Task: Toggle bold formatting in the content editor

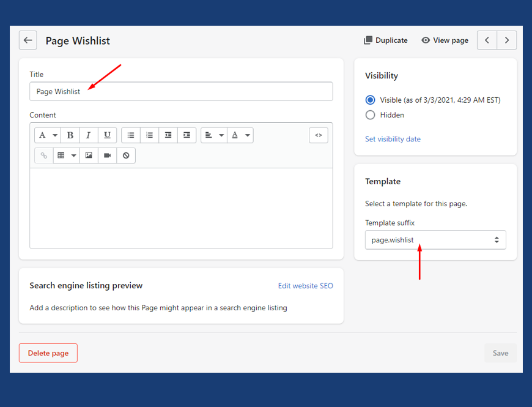Action: point(70,135)
